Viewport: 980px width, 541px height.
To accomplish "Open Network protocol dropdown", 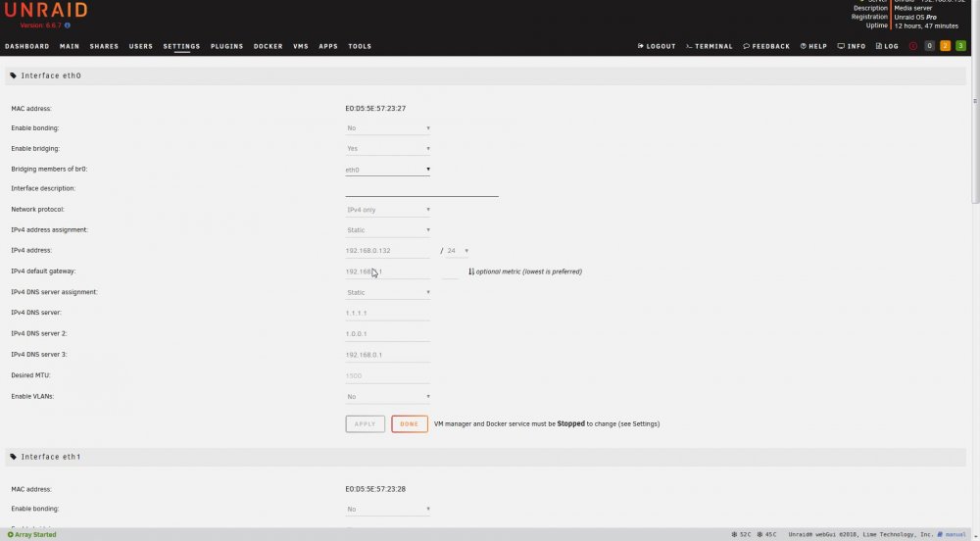I will point(387,210).
